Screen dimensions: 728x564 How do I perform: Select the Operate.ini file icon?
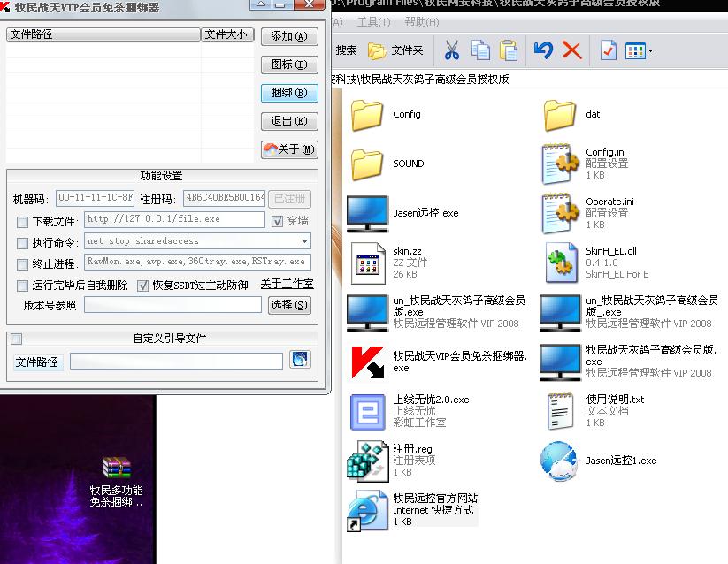click(x=561, y=213)
